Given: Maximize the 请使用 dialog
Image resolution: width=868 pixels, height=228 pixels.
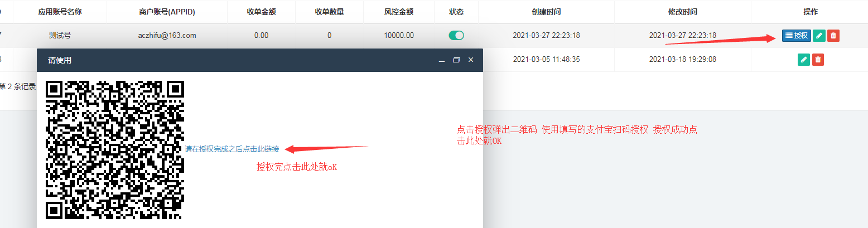Looking at the screenshot, I should tap(456, 60).
